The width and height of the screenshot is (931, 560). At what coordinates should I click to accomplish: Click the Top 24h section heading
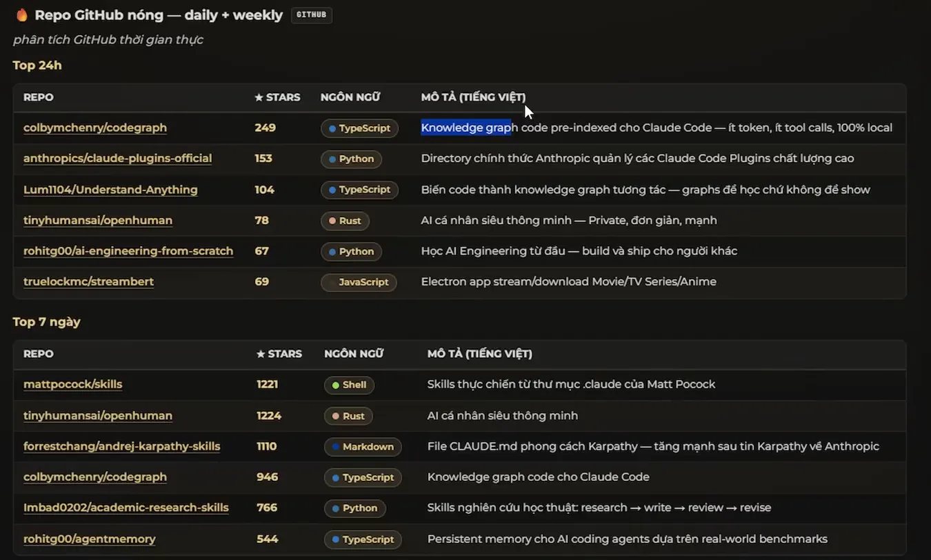point(37,66)
